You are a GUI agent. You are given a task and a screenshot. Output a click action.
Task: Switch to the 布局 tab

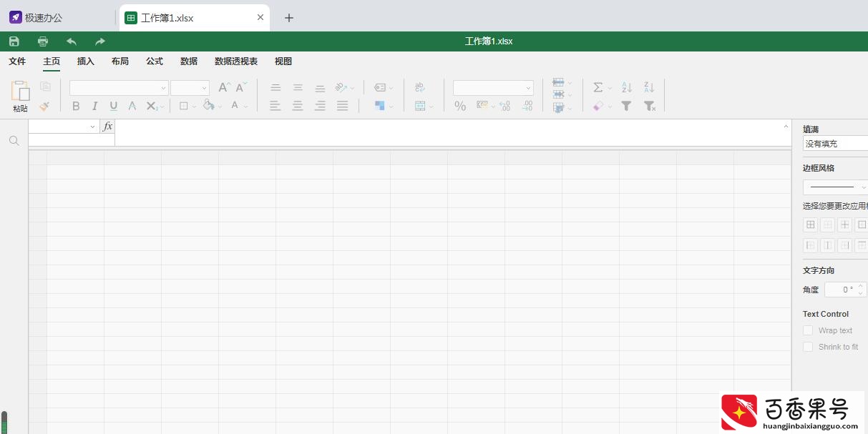point(120,61)
